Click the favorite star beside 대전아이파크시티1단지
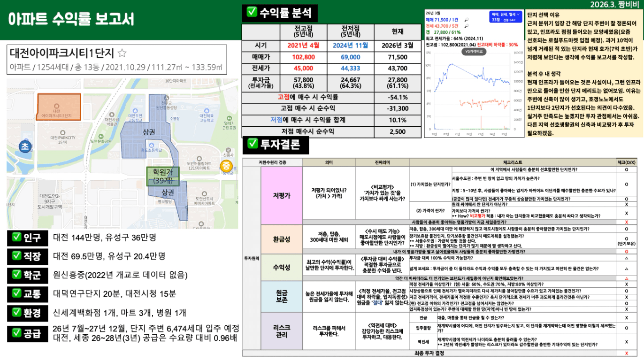 [x=122, y=53]
